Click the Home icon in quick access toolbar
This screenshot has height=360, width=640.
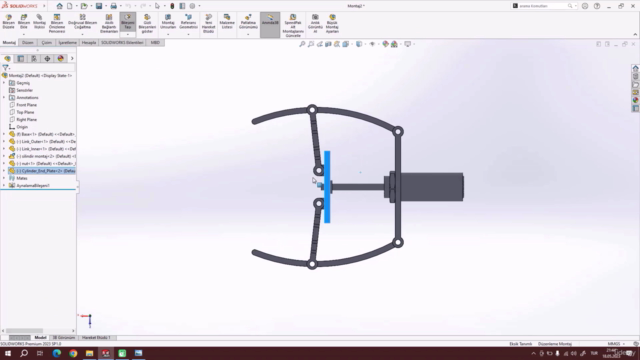[60, 6]
